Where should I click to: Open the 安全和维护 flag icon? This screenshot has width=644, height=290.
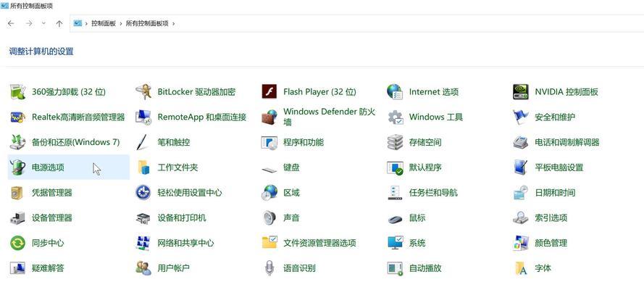click(521, 117)
